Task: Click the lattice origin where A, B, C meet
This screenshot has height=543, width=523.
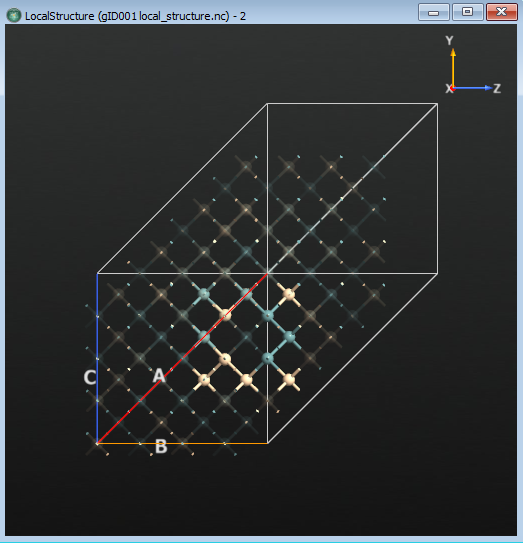Action: (97, 443)
